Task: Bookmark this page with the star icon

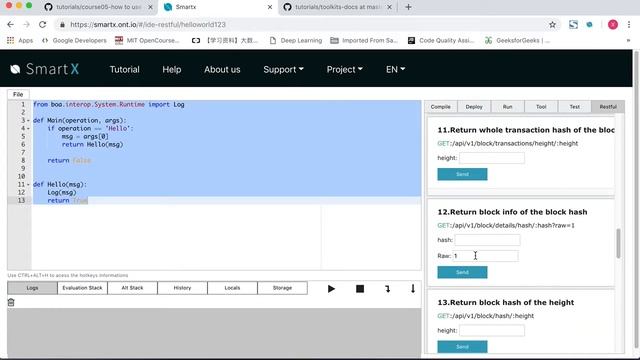Action: [552, 24]
